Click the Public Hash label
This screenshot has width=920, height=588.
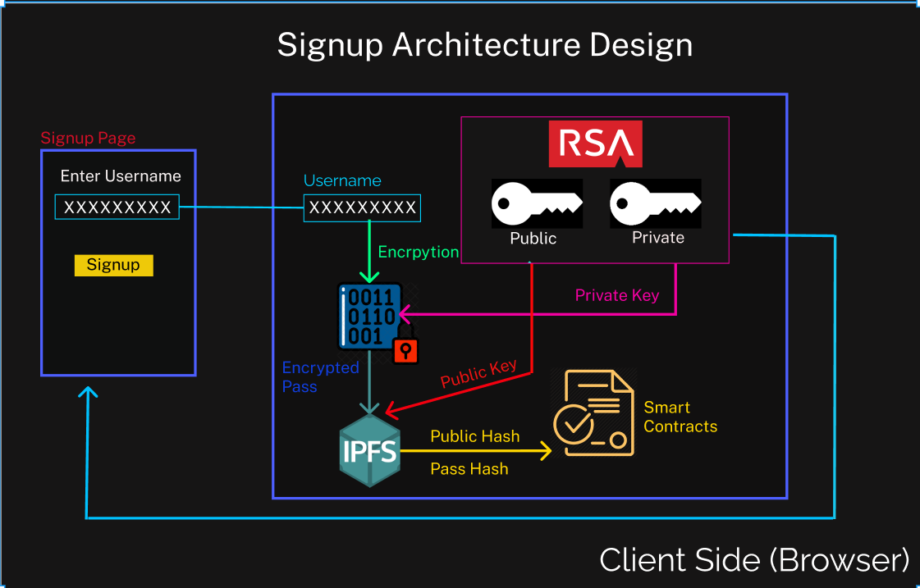[474, 436]
